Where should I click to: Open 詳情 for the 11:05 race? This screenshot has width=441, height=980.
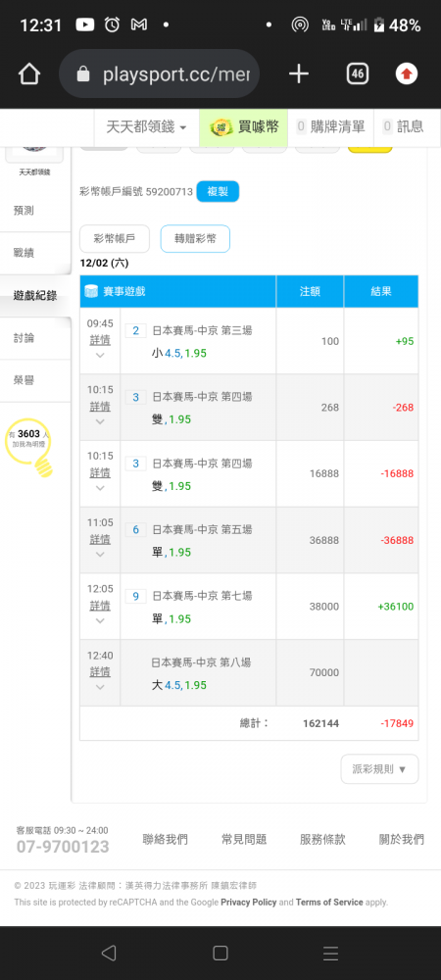tap(100, 539)
